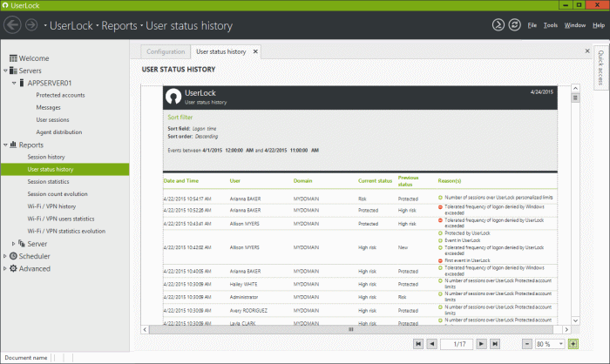Image resolution: width=610 pixels, height=364 pixels.
Task: Open Protected accounts
Action: [x=60, y=95]
